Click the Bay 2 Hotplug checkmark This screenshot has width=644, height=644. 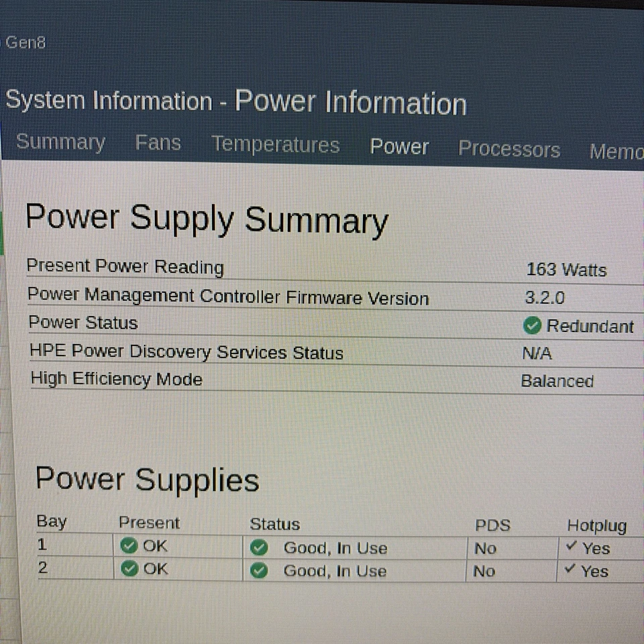[x=572, y=568]
